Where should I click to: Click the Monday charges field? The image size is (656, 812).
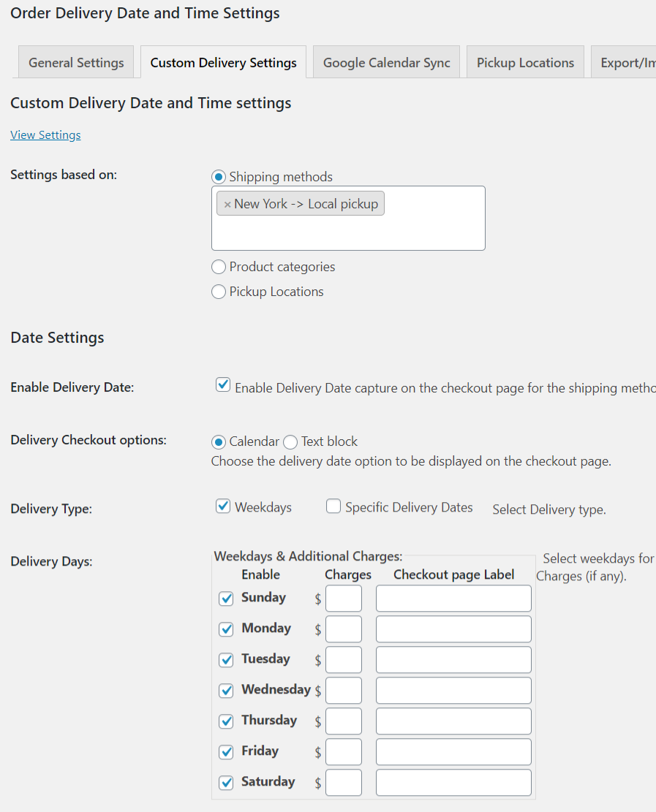tap(343, 629)
